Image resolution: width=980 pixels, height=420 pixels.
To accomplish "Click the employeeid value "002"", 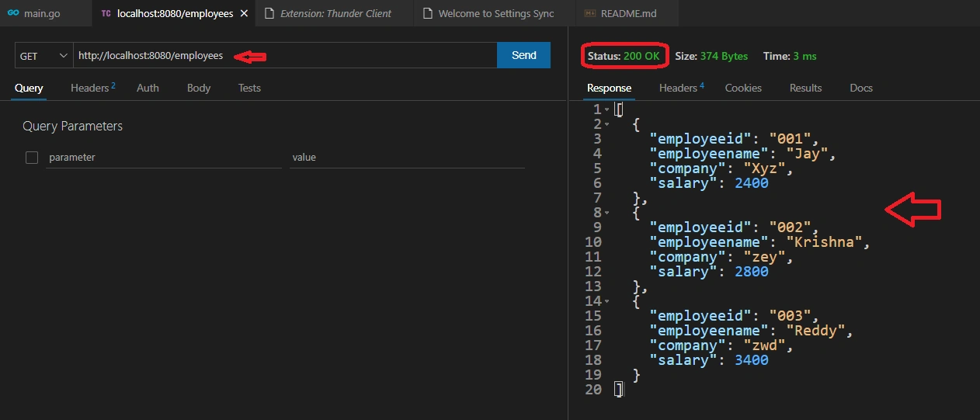I will click(x=789, y=227).
